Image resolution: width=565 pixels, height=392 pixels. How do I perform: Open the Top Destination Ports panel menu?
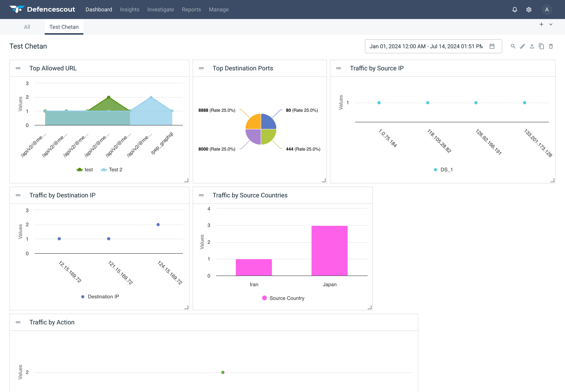201,68
